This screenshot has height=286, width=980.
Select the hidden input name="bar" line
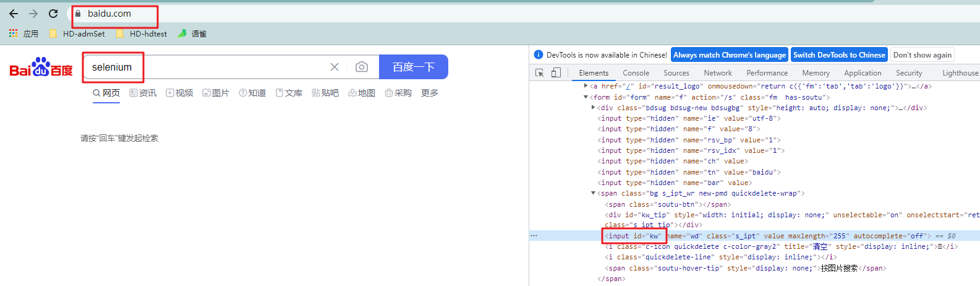675,183
